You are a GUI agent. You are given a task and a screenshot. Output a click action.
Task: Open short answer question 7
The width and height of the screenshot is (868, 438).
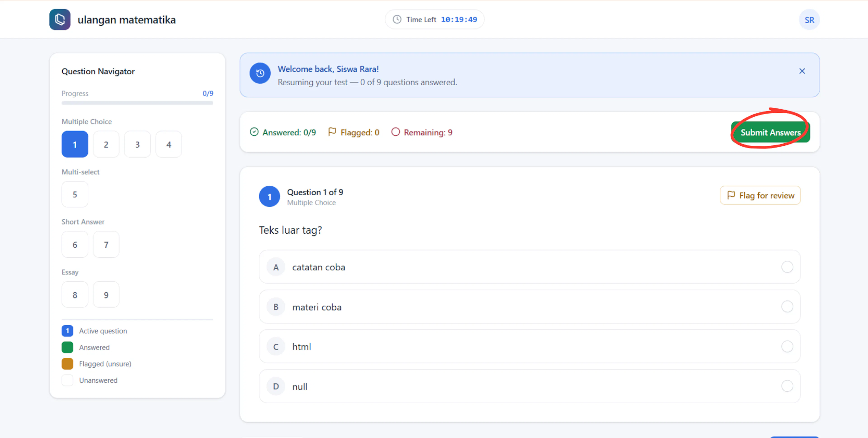pyautogui.click(x=106, y=245)
